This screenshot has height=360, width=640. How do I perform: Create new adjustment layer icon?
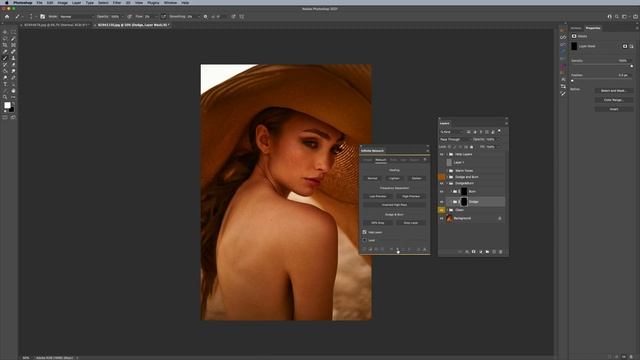coord(480,252)
